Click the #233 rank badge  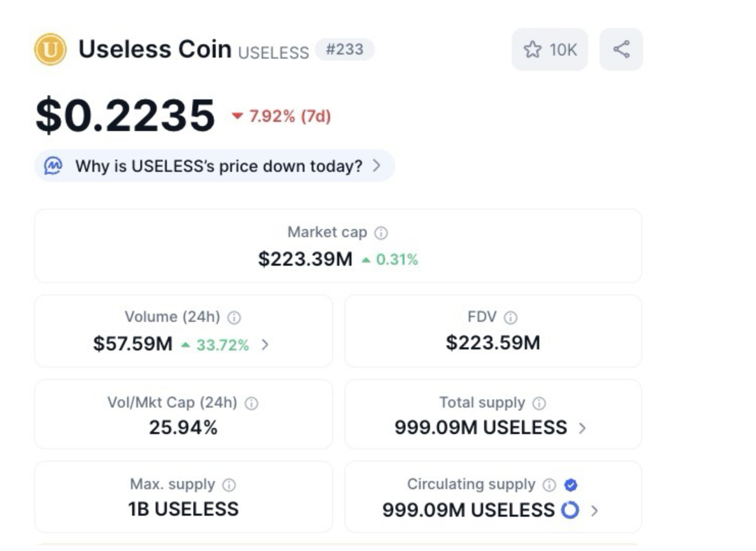click(345, 49)
